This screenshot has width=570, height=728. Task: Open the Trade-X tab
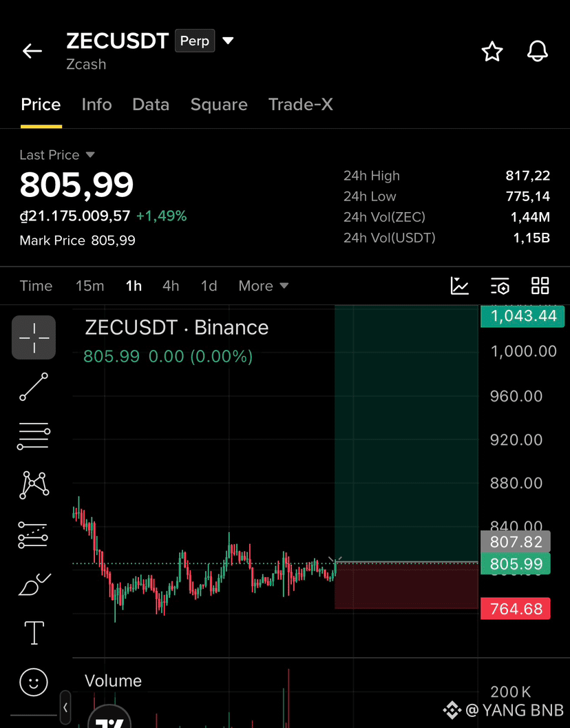coord(301,105)
